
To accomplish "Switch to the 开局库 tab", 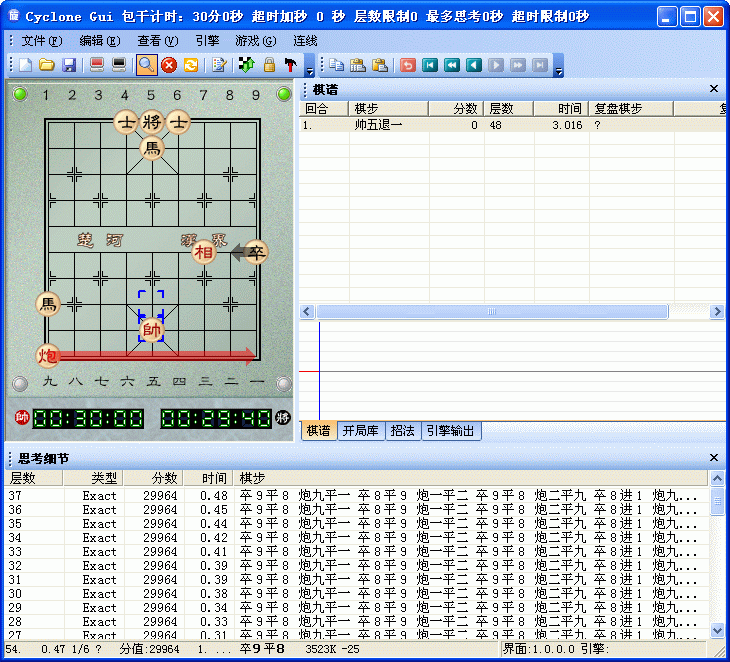I will [x=361, y=431].
